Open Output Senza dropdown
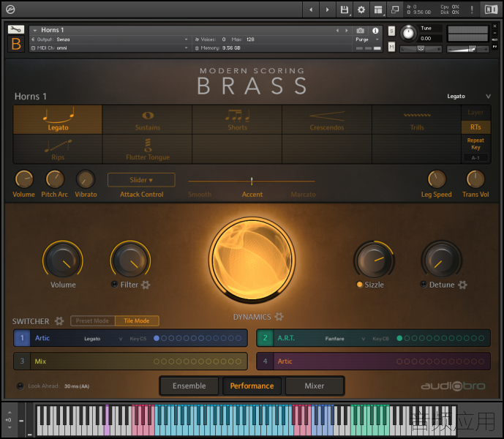This screenshot has width=504, height=439. click(x=109, y=40)
